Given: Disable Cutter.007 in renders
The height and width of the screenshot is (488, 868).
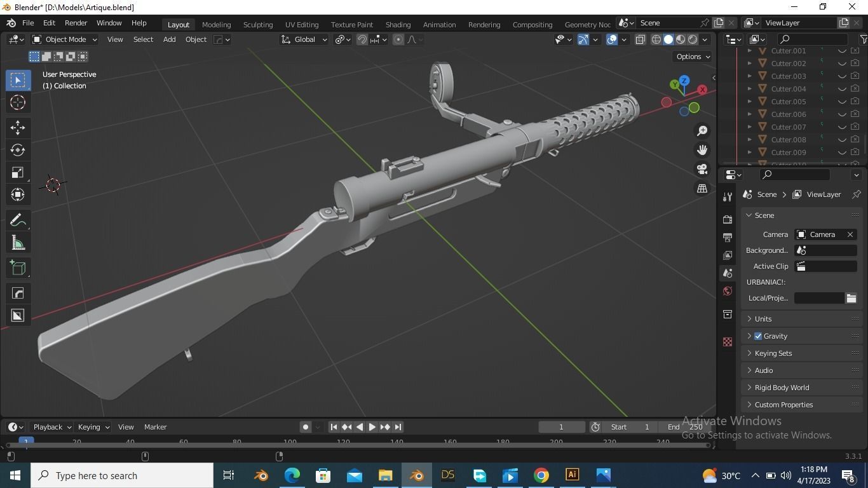Looking at the screenshot, I should (855, 127).
